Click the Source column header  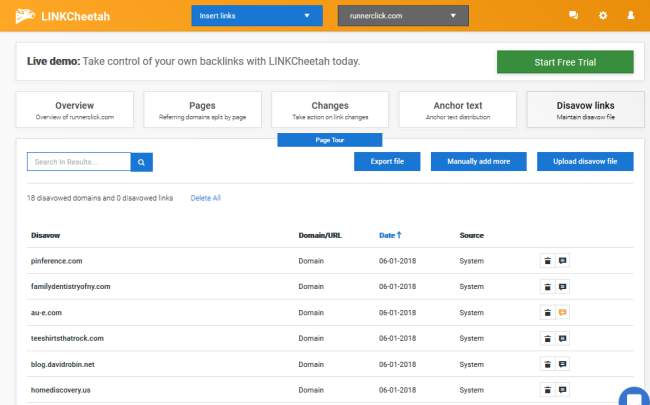tap(471, 235)
